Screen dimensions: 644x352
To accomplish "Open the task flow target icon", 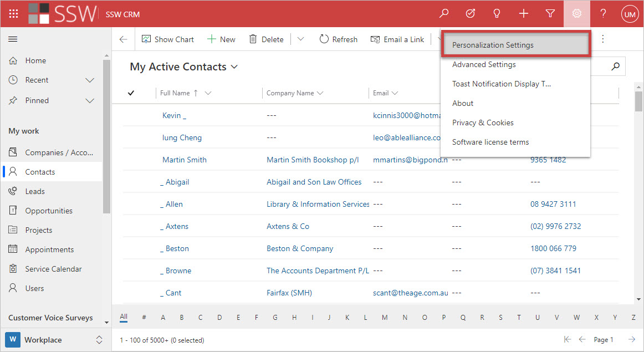I will [471, 14].
